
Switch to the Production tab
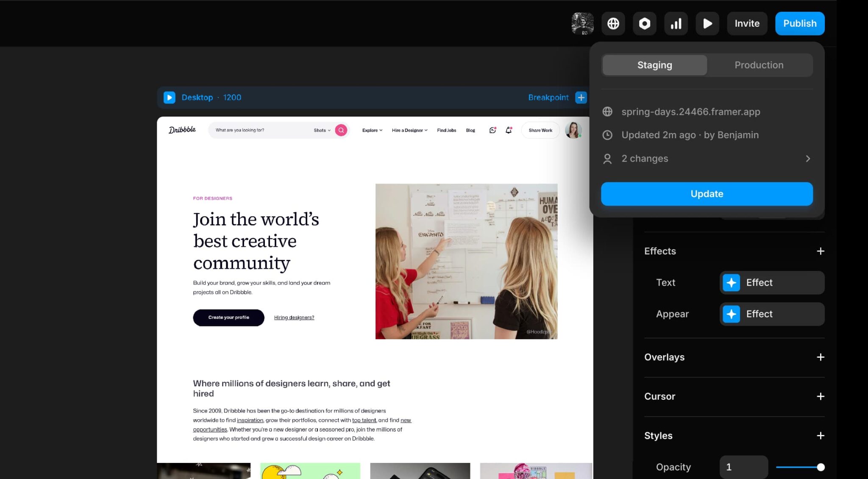coord(759,65)
